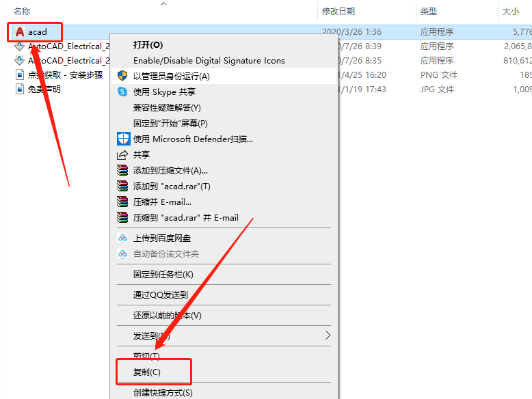The height and width of the screenshot is (399, 532).
Task: Click WinRAR icon beside 压缩到 "acad.rar" 并 E-mail
Action: (x=122, y=217)
